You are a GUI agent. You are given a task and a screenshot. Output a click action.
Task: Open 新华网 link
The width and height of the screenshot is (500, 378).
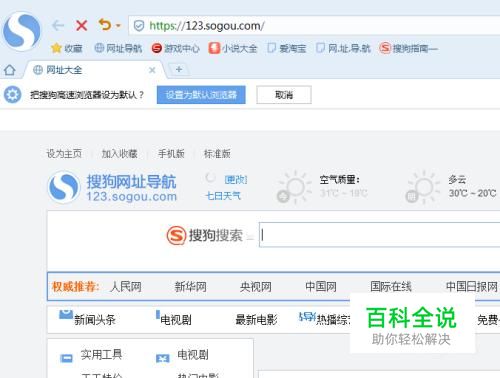pos(190,287)
